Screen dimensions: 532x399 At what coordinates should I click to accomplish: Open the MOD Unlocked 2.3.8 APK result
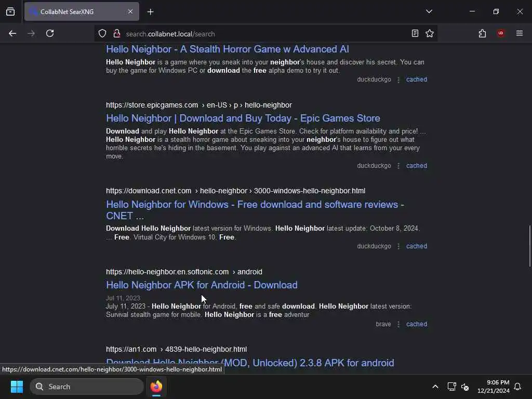tap(250, 363)
